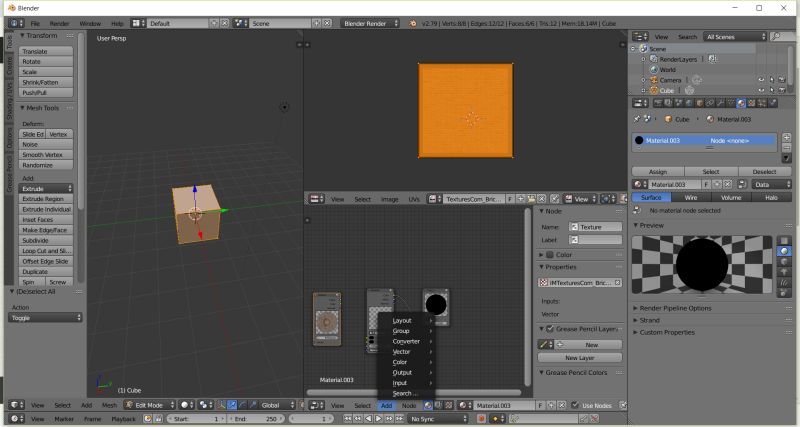The image size is (800, 427).
Task: Click node Name field showing Texture
Action: coord(595,227)
